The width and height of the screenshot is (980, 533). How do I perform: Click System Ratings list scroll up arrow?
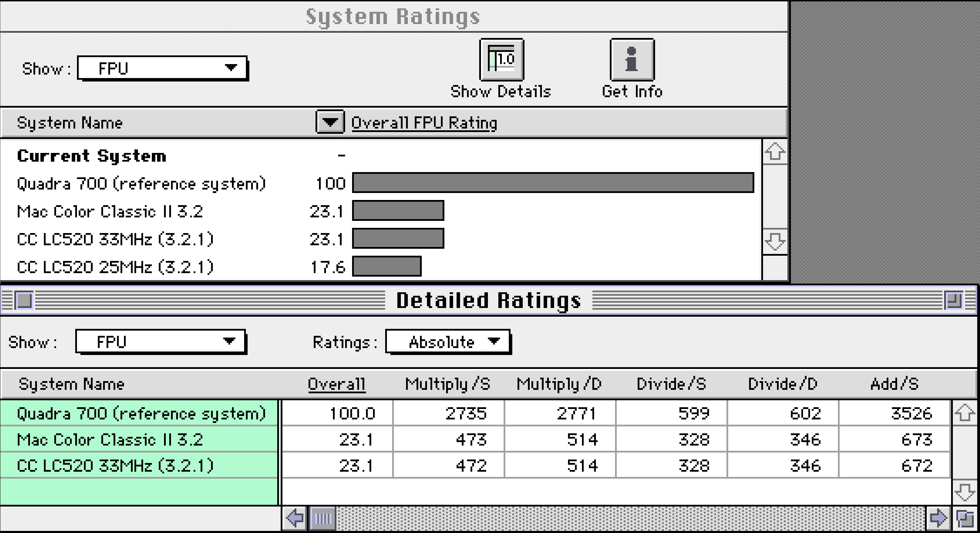pyautogui.click(x=775, y=152)
